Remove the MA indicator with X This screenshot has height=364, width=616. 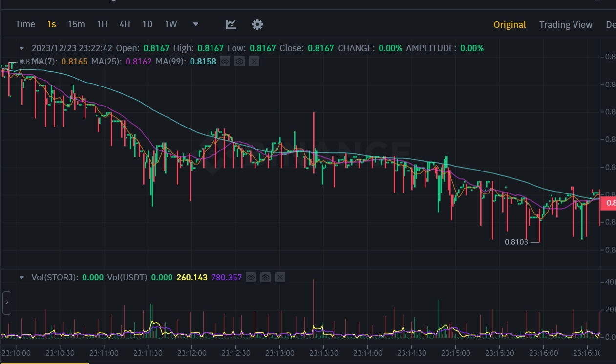pos(254,62)
